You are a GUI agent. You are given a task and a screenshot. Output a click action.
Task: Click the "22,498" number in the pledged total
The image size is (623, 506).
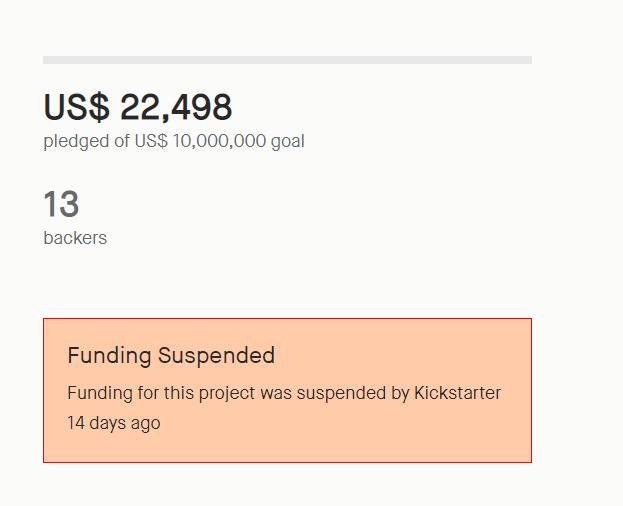176,108
